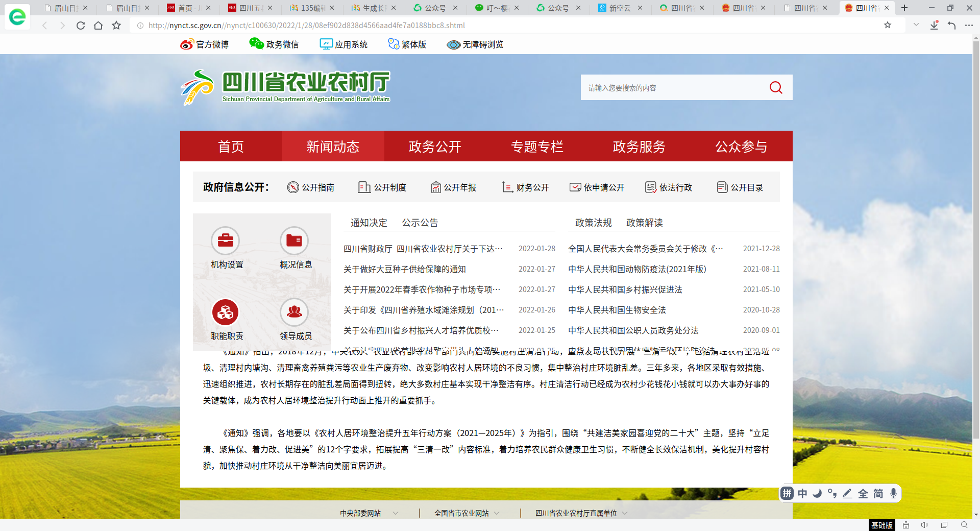Open the 概况信息 folder icon
The height and width of the screenshot is (531, 980).
(294, 240)
